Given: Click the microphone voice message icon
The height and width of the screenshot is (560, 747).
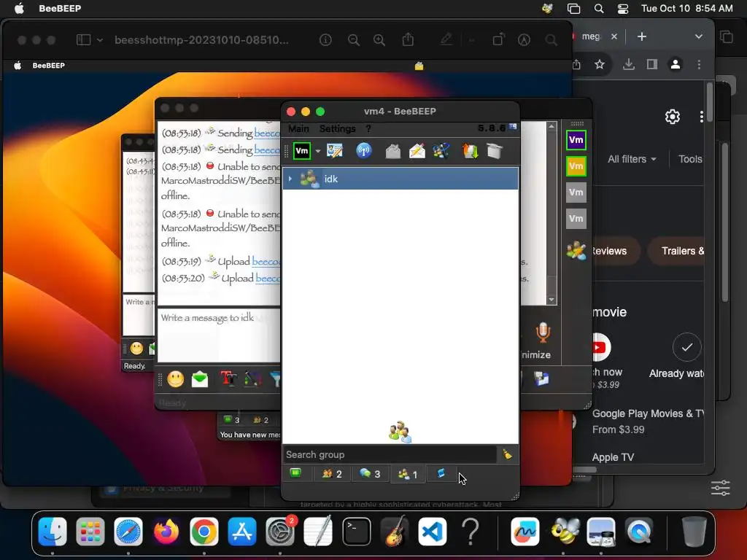Looking at the screenshot, I should point(543,332).
